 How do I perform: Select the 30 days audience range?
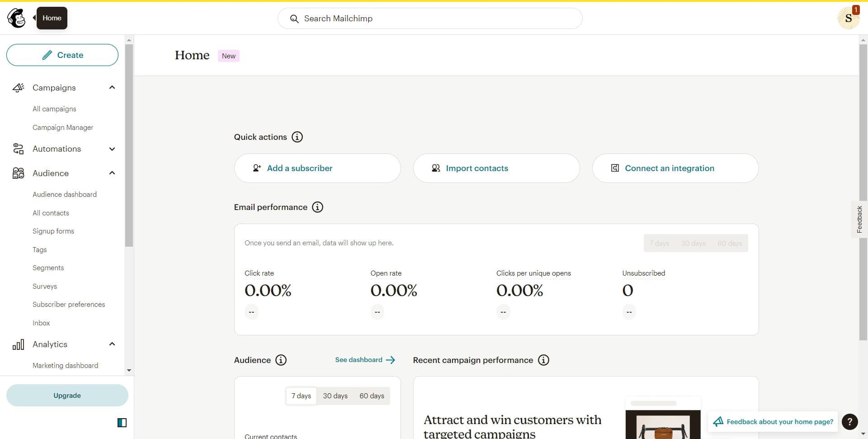click(x=335, y=396)
